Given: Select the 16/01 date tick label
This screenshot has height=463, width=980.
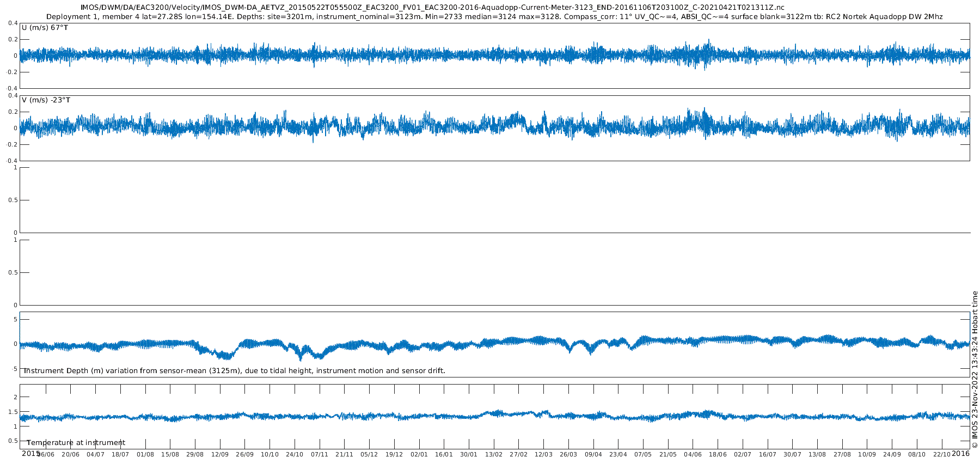Looking at the screenshot, I should click(x=444, y=454).
